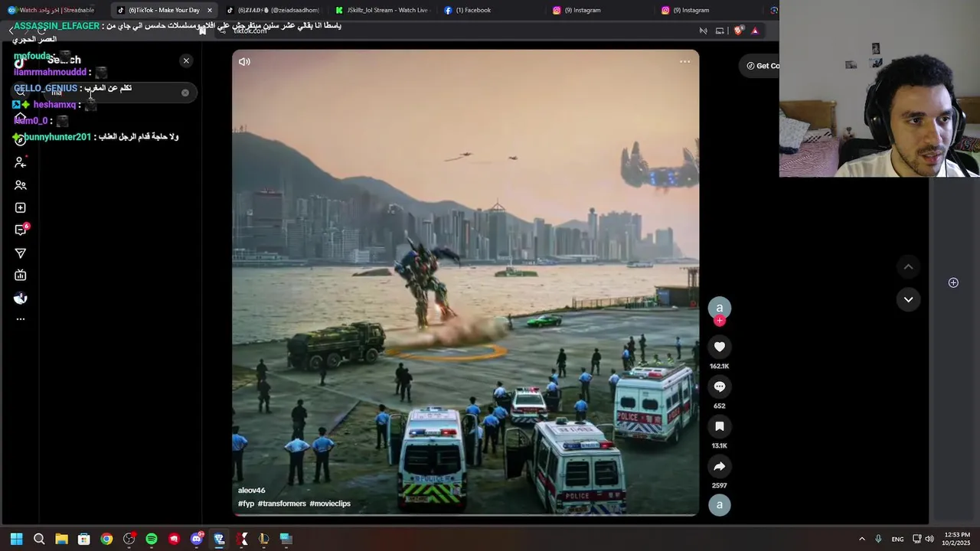This screenshot has width=980, height=551.
Task: Click the circled plus icon at right edge
Action: pos(953,282)
